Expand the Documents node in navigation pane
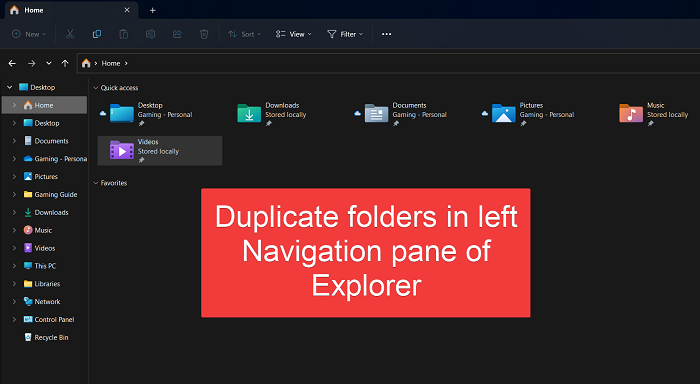This screenshot has width=700, height=384. click(14, 141)
